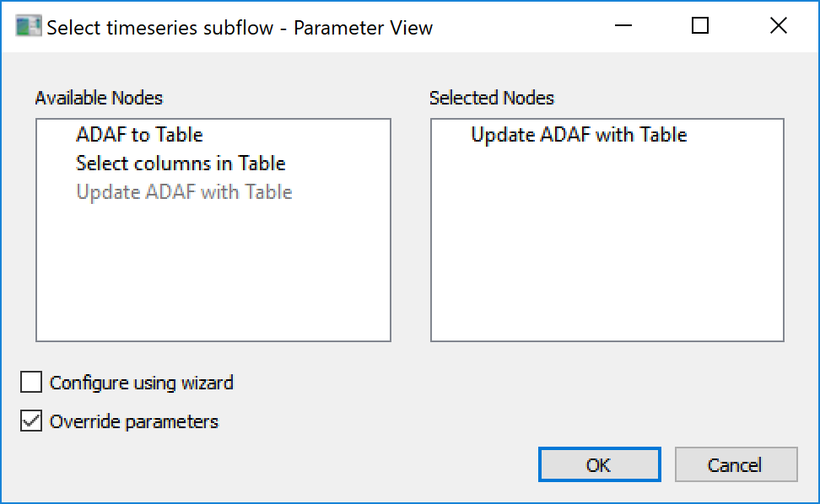Maximize the Parameter View window
Screen dimensions: 820x504
pyautogui.click(x=699, y=27)
